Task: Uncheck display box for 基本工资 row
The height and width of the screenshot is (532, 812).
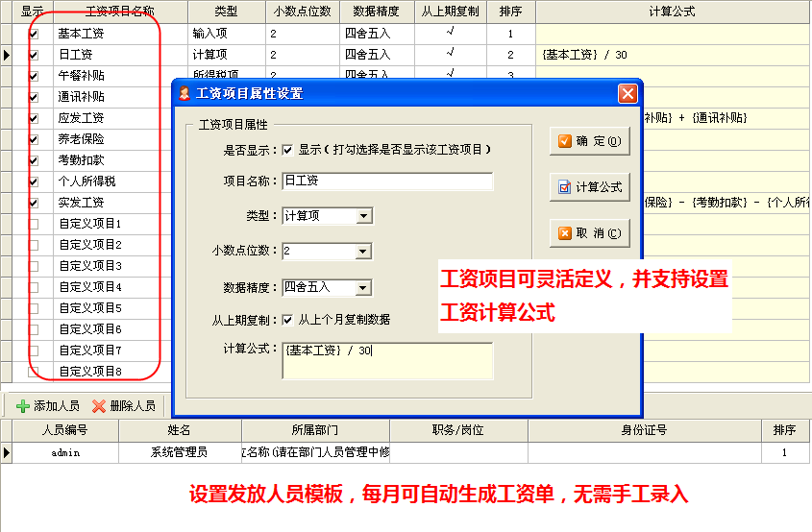Action: (35, 34)
